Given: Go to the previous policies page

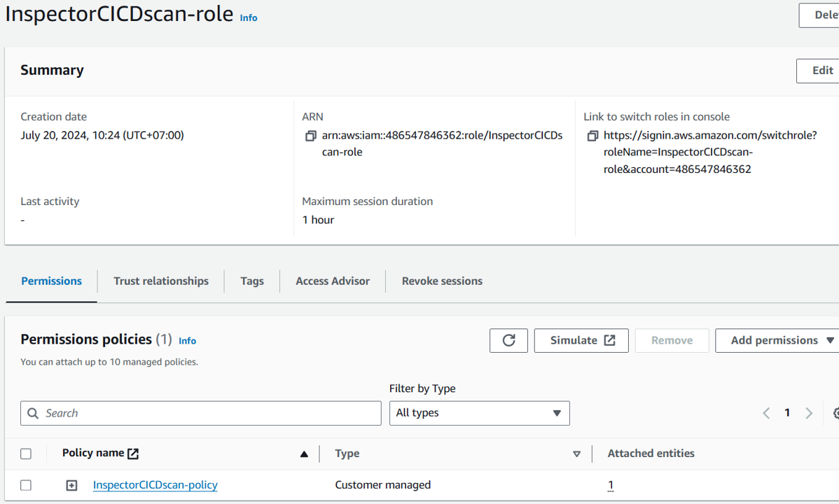Looking at the screenshot, I should [x=766, y=413].
